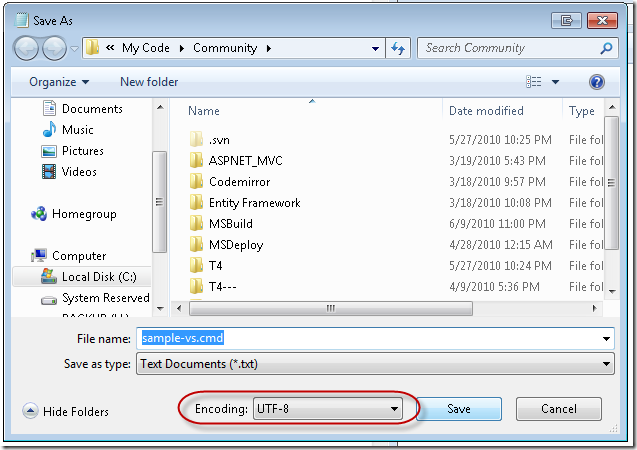Click the Homegroup icon
The image size is (637, 450).
39,214
